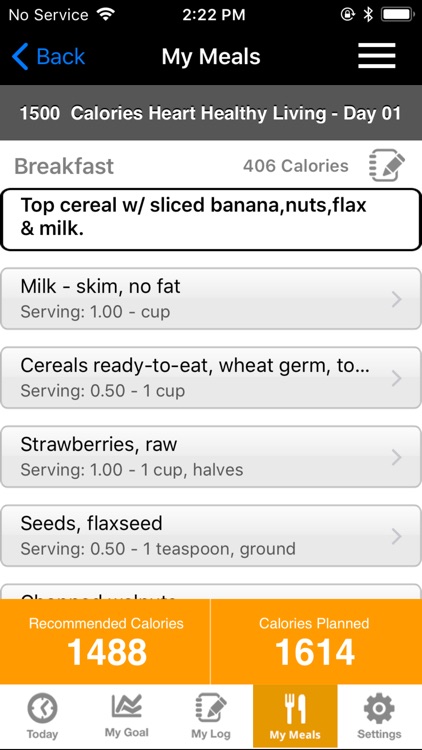Expand the Seeds, flaxseed chevron
The image size is (422, 750).
point(397,536)
